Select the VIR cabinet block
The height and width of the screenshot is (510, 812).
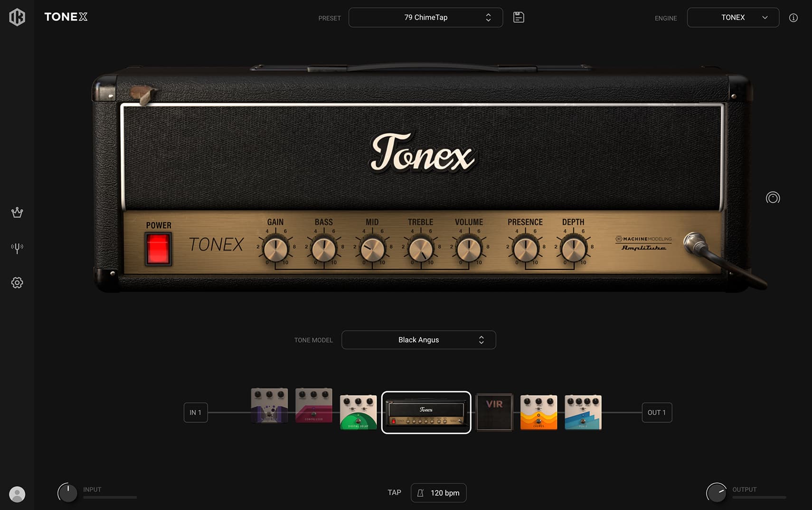494,412
